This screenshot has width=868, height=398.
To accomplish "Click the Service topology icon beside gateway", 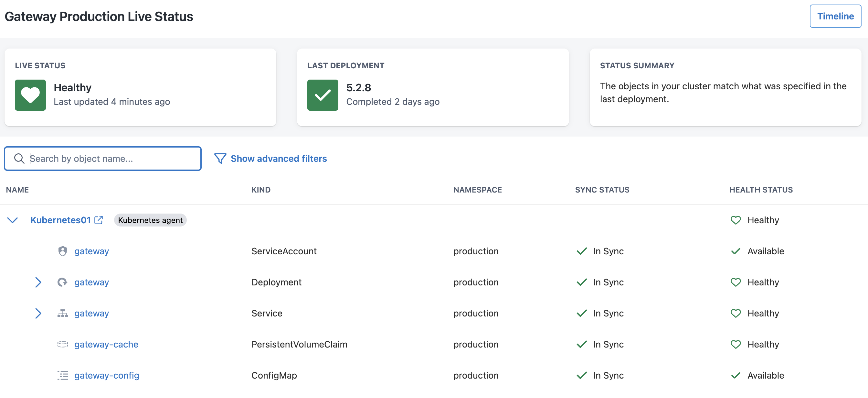I will [63, 313].
